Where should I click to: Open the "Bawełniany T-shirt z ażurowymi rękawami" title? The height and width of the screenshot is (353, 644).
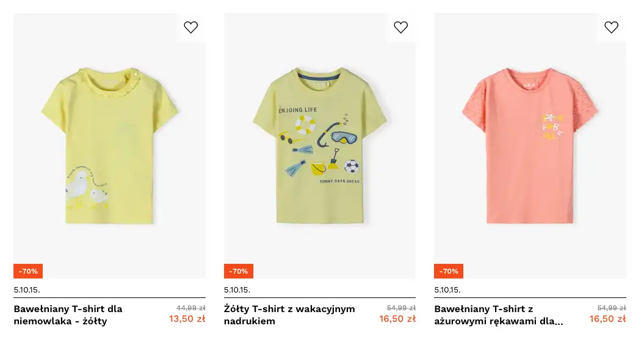click(499, 315)
